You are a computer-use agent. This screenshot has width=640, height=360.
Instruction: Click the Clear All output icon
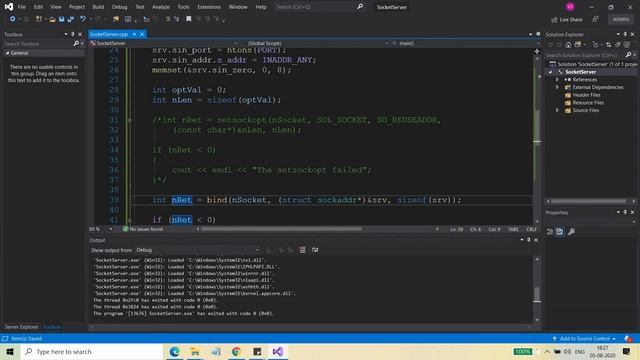coord(302,250)
